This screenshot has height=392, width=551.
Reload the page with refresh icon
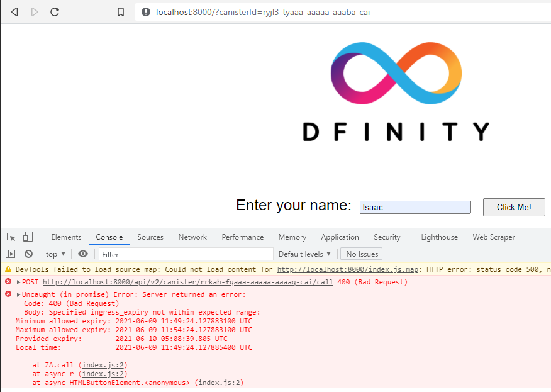(x=55, y=12)
